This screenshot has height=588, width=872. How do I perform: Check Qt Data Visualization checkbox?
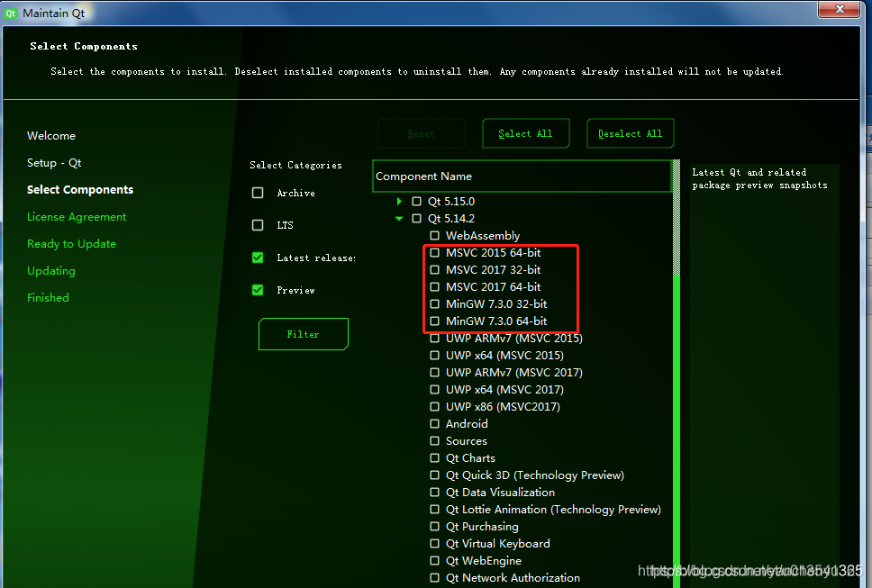click(434, 493)
